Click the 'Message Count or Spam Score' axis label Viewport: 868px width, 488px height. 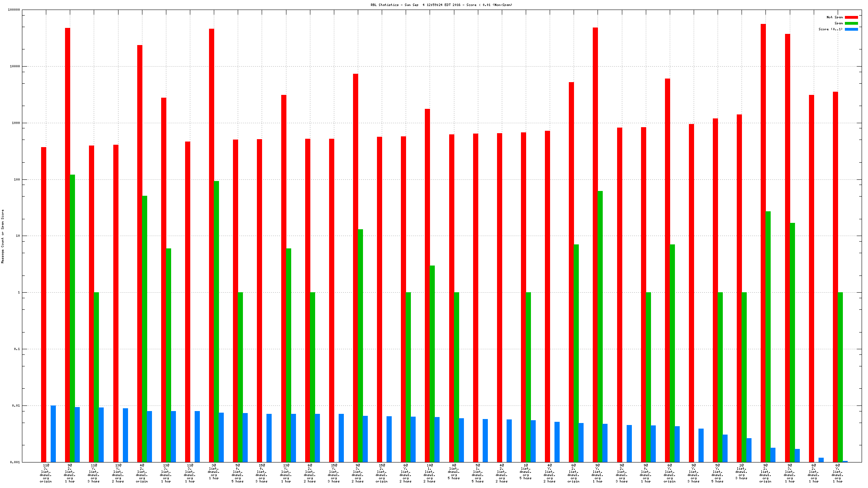pyautogui.click(x=3, y=236)
